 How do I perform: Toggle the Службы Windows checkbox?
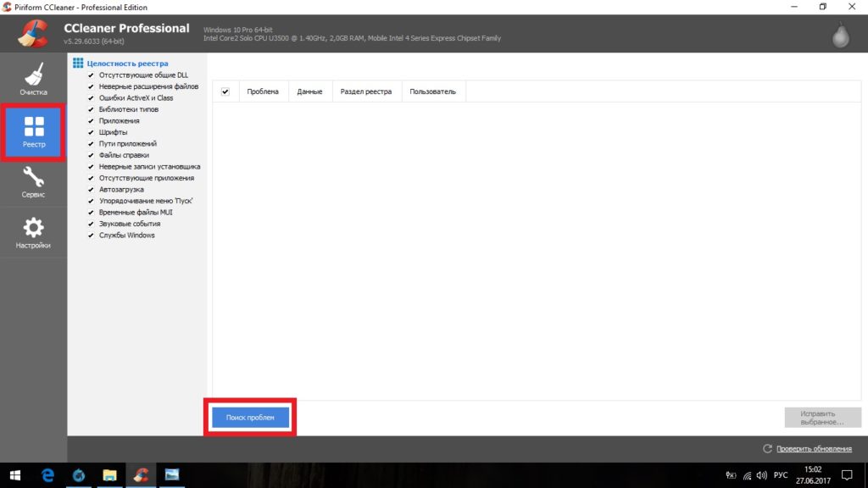pyautogui.click(x=91, y=236)
